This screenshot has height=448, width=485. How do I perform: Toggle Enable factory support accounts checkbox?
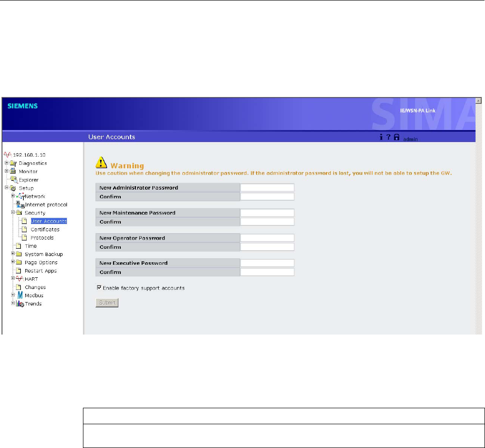click(x=99, y=288)
